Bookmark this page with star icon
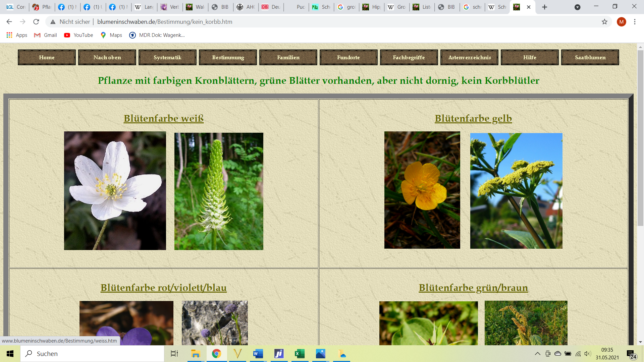This screenshot has height=362, width=644. (604, 22)
